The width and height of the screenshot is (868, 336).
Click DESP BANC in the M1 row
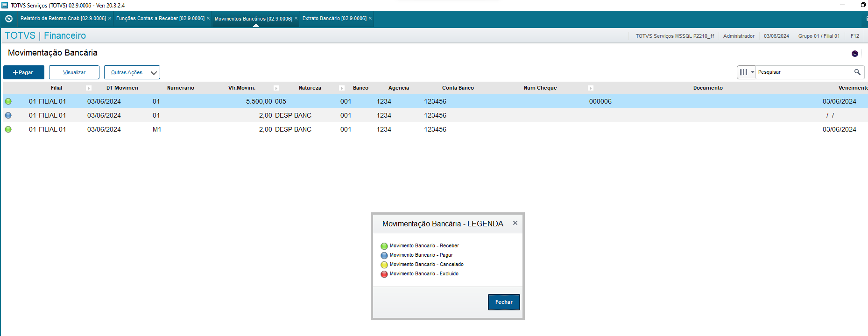(x=293, y=129)
